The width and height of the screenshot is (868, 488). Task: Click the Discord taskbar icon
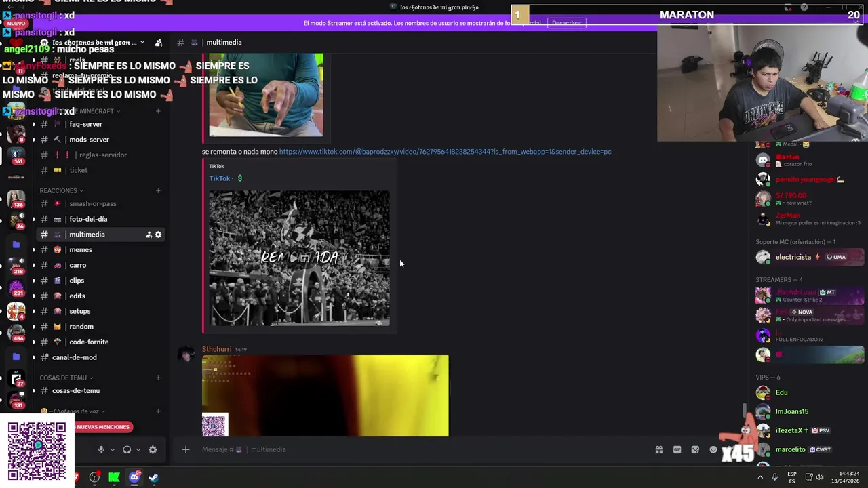[134, 477]
